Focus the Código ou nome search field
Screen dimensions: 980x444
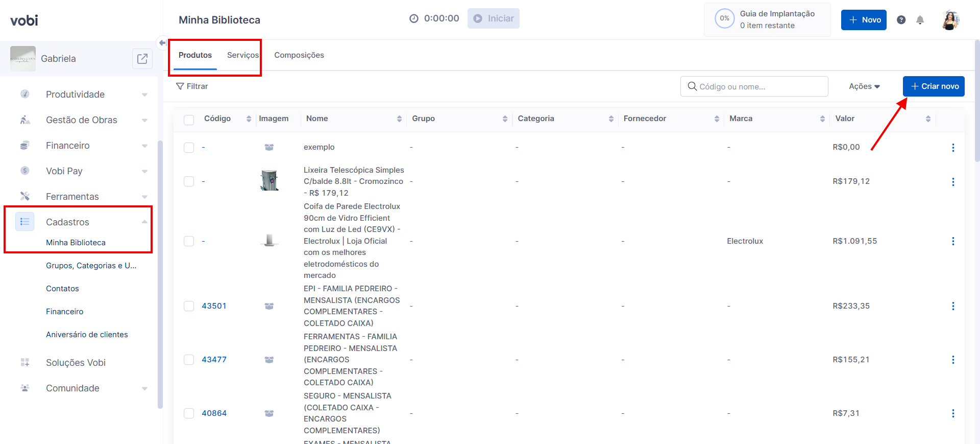click(x=754, y=86)
